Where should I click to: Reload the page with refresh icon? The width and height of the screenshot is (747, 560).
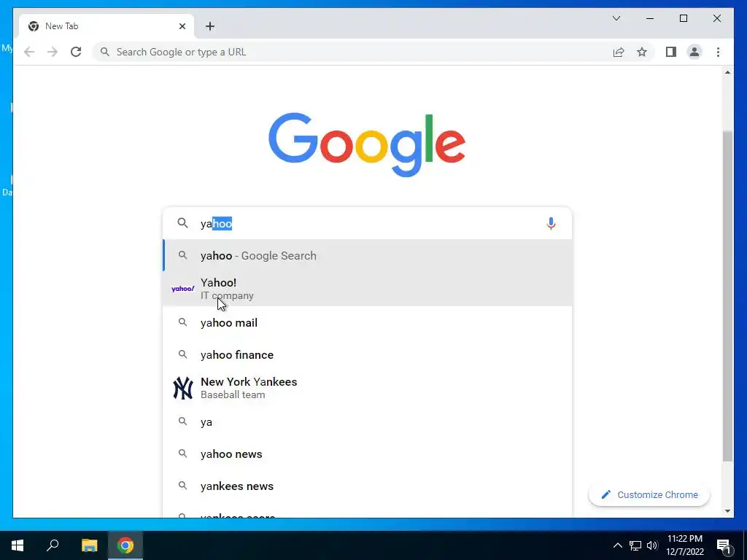click(76, 52)
